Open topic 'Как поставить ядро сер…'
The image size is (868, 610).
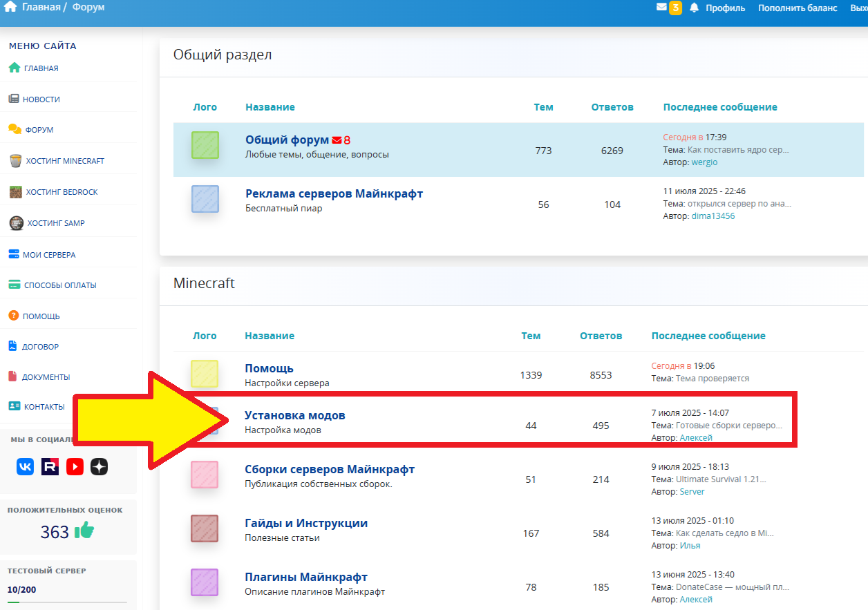point(737,149)
